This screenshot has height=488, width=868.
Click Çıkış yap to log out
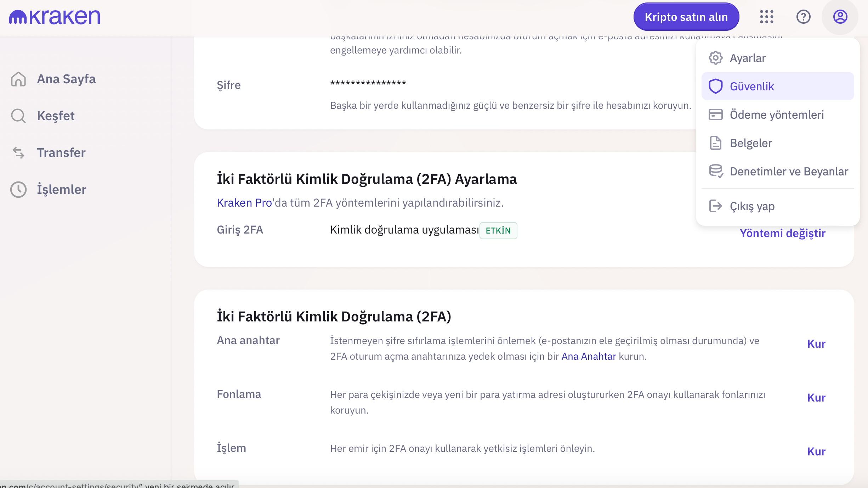752,206
